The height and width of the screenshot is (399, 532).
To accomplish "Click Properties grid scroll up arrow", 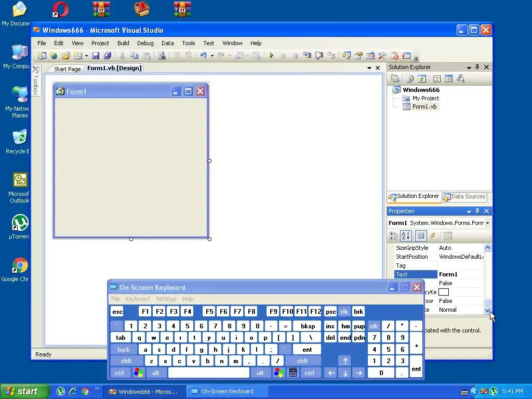I will (x=487, y=248).
